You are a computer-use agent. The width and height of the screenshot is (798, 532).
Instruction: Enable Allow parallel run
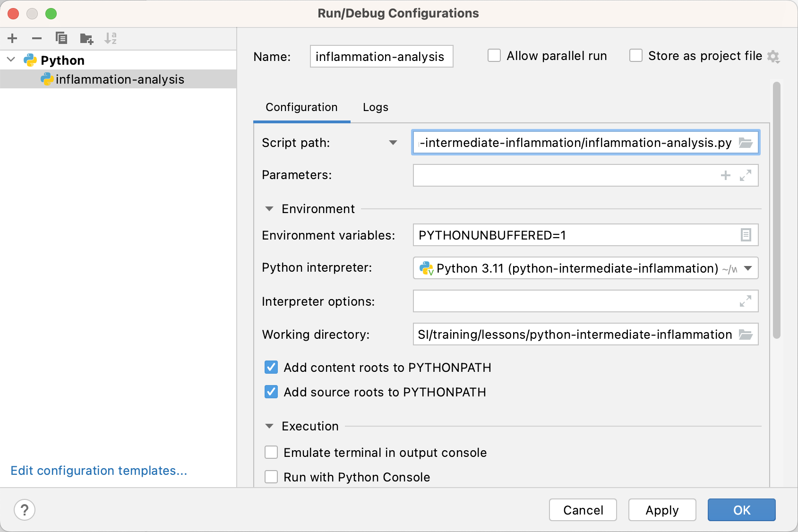click(494, 55)
